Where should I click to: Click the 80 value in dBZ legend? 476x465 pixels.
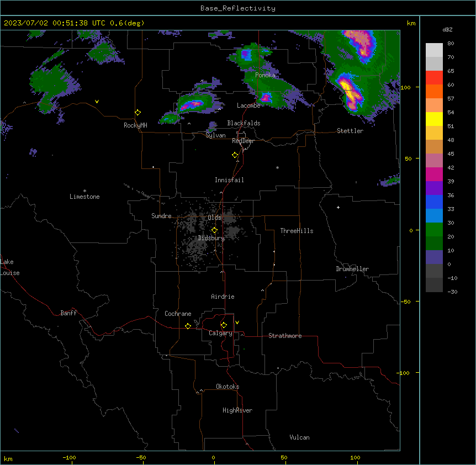click(x=451, y=44)
